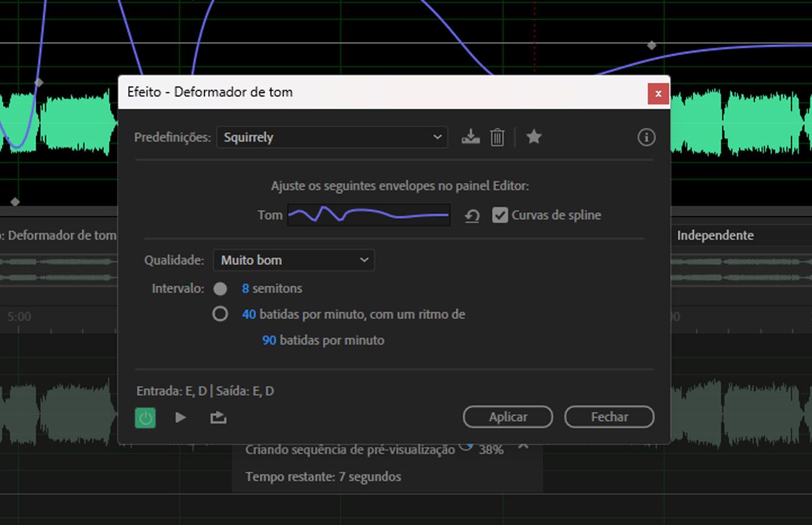This screenshot has width=812, height=525.
Task: Click the Independente label in the editor
Action: coord(715,236)
